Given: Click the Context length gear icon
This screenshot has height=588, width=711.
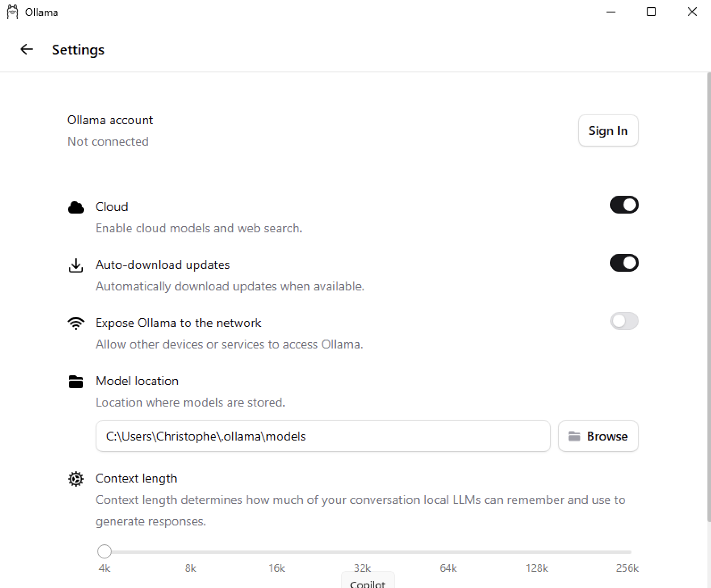Looking at the screenshot, I should (x=76, y=479).
